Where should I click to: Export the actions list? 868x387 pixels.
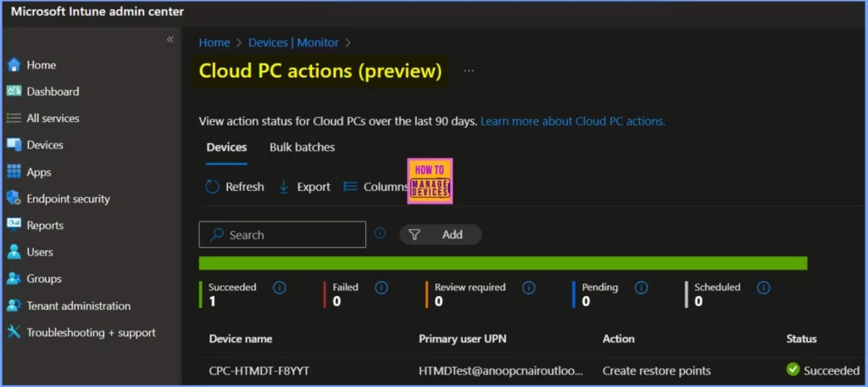click(x=304, y=187)
